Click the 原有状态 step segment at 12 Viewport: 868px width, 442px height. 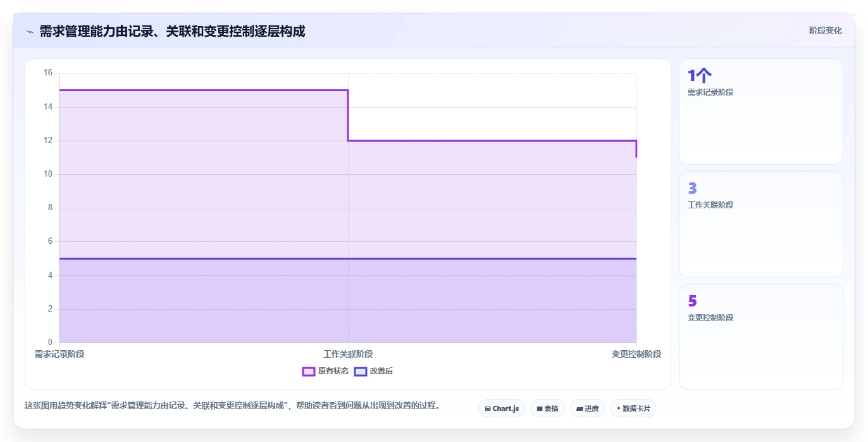(492, 141)
